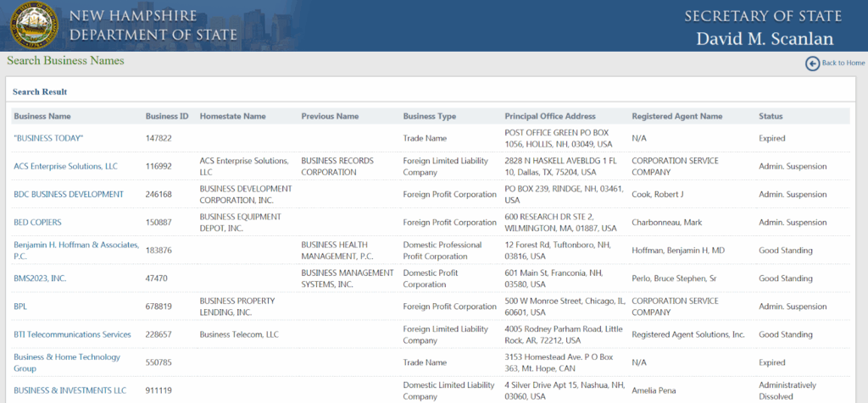Sort results by Status column header
Image resolution: width=868 pixels, height=403 pixels.
pyautogui.click(x=771, y=116)
